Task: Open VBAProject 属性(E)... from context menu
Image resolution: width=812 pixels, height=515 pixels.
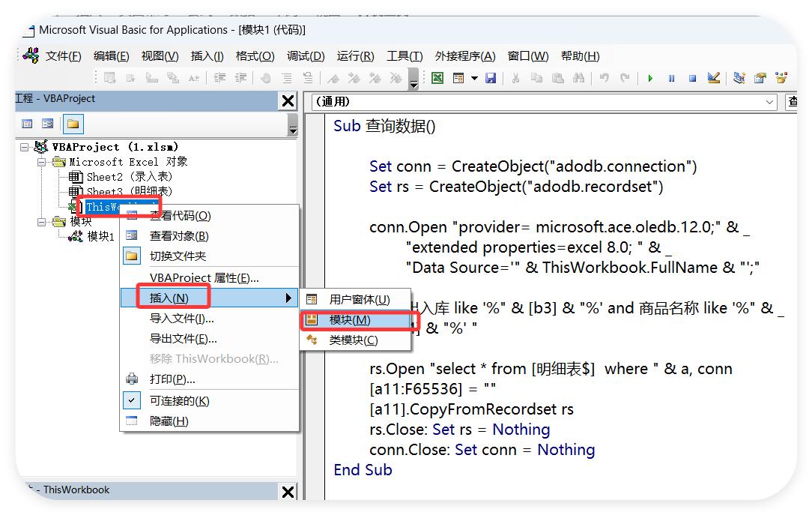Action: (x=209, y=278)
